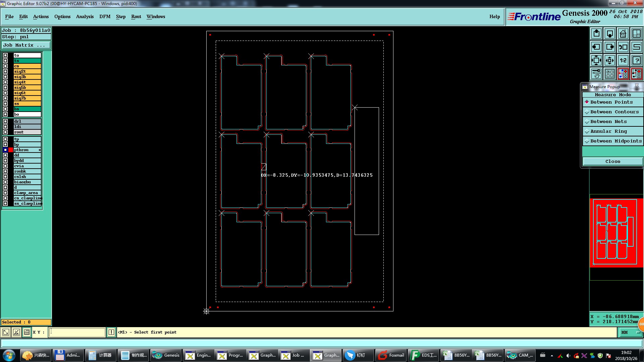The width and height of the screenshot is (644, 362).
Task: Click the pan up view icon
Action: [x=596, y=34]
